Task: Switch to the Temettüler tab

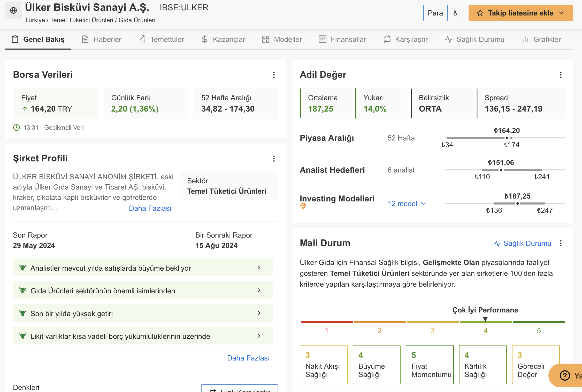Action: coord(162,39)
